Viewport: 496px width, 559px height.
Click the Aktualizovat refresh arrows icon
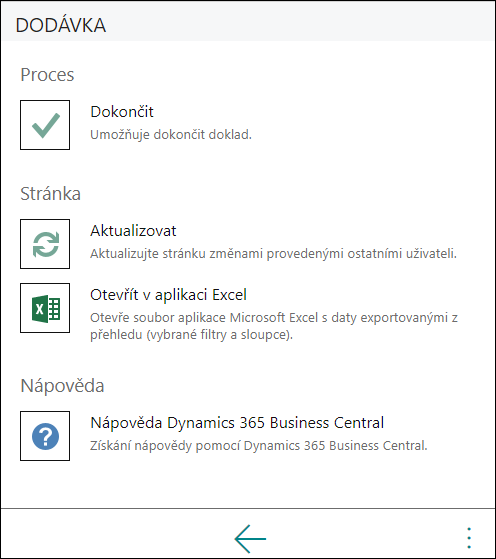pyautogui.click(x=45, y=244)
